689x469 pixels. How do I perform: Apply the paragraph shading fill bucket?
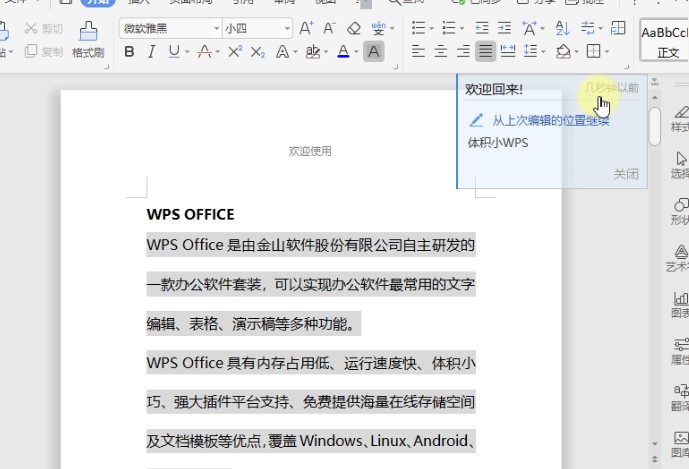(x=563, y=51)
